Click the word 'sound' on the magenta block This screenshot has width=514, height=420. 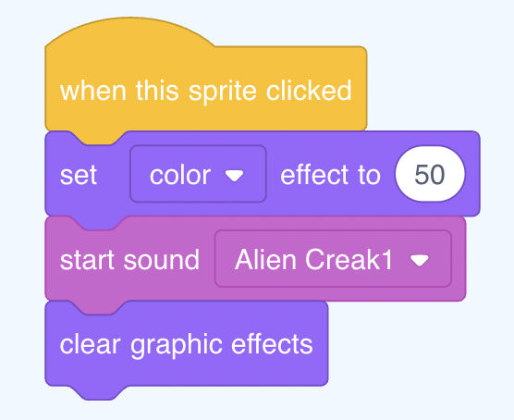(x=161, y=260)
